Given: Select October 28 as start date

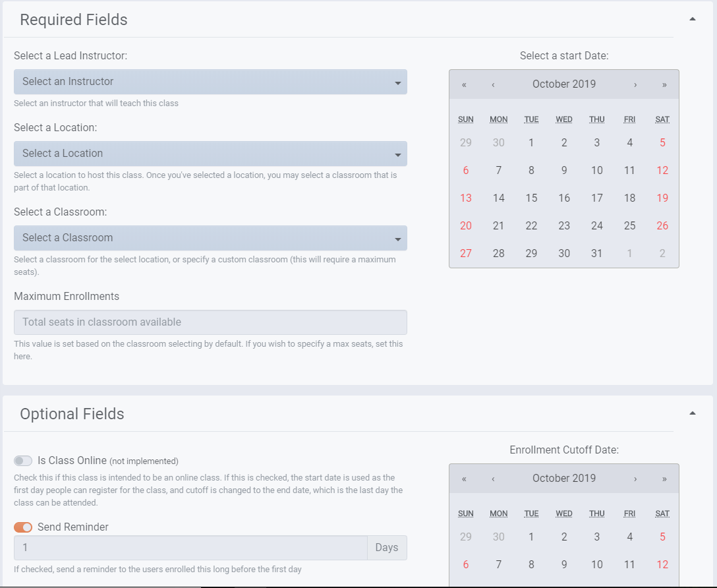Looking at the screenshot, I should (x=498, y=253).
